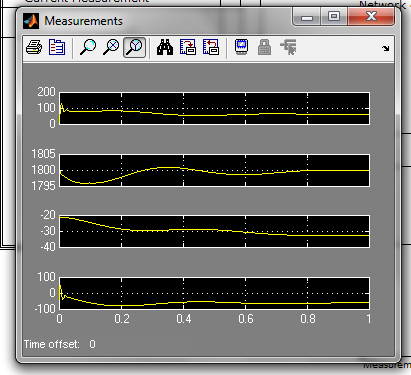Click the 'Measurements' window title text
The width and height of the screenshot is (411, 375).
(84, 21)
